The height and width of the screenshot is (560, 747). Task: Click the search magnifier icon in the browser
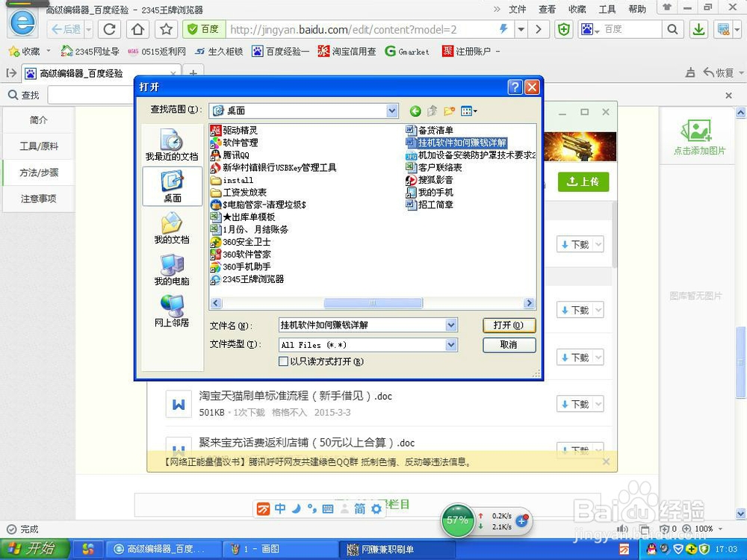click(672, 30)
